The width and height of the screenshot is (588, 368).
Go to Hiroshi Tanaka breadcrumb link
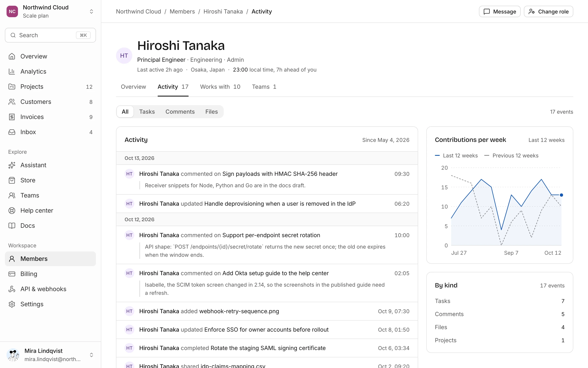(223, 11)
